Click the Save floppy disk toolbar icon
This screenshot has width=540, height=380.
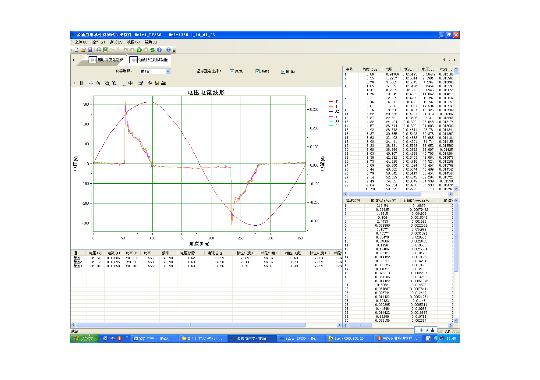90,50
